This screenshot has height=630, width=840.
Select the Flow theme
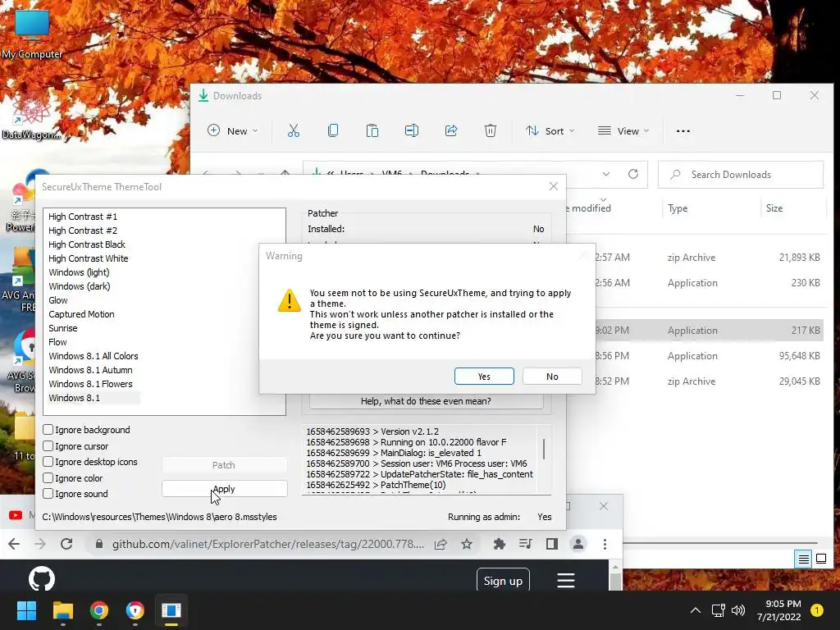tap(57, 342)
